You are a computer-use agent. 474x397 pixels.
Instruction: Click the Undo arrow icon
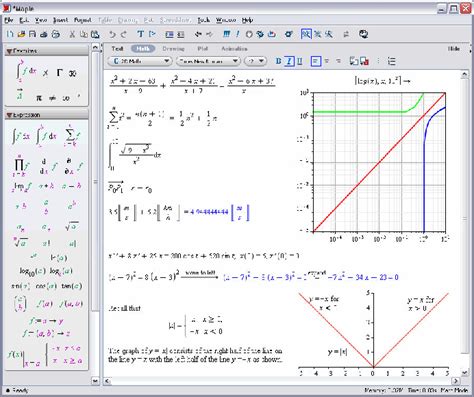click(112, 34)
